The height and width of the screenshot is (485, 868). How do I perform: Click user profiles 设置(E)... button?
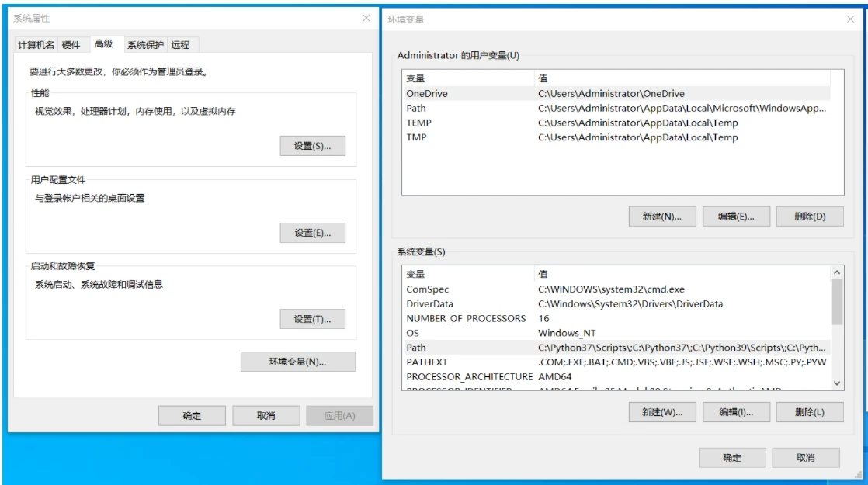pos(312,233)
